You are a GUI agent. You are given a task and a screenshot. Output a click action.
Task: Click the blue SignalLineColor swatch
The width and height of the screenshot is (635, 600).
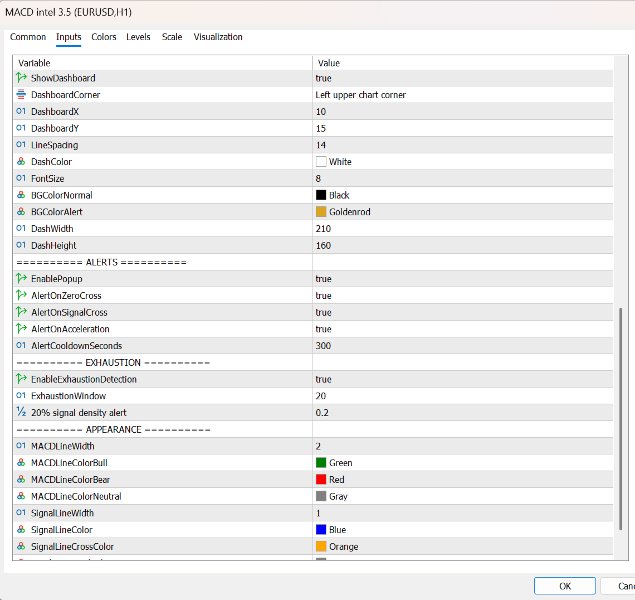[x=321, y=530]
